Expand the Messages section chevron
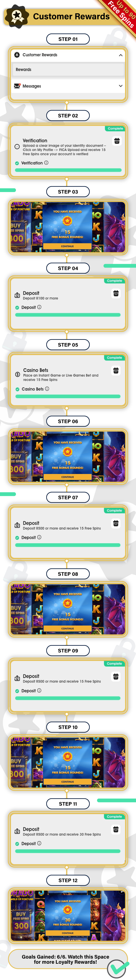Screen dimensions: 136x980 tap(121, 86)
